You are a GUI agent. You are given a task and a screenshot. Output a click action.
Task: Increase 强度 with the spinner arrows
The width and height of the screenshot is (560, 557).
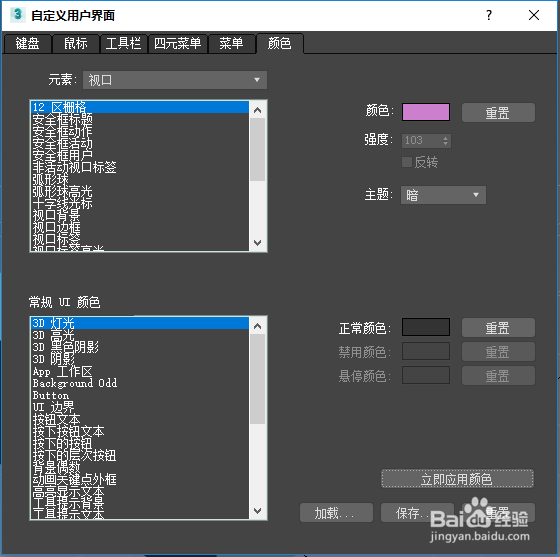[x=445, y=137]
